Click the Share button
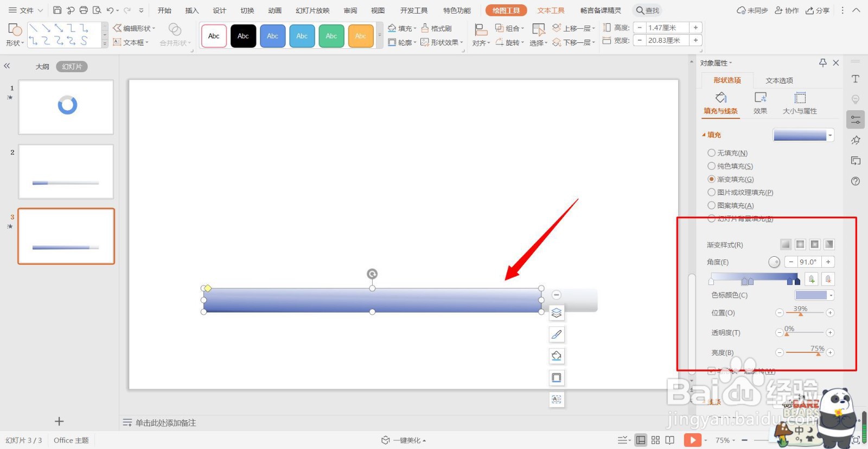The width and height of the screenshot is (868, 449). point(818,10)
